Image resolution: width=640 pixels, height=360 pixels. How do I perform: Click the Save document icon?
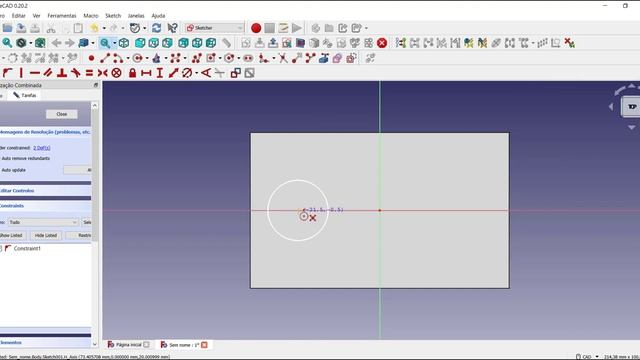(21, 28)
